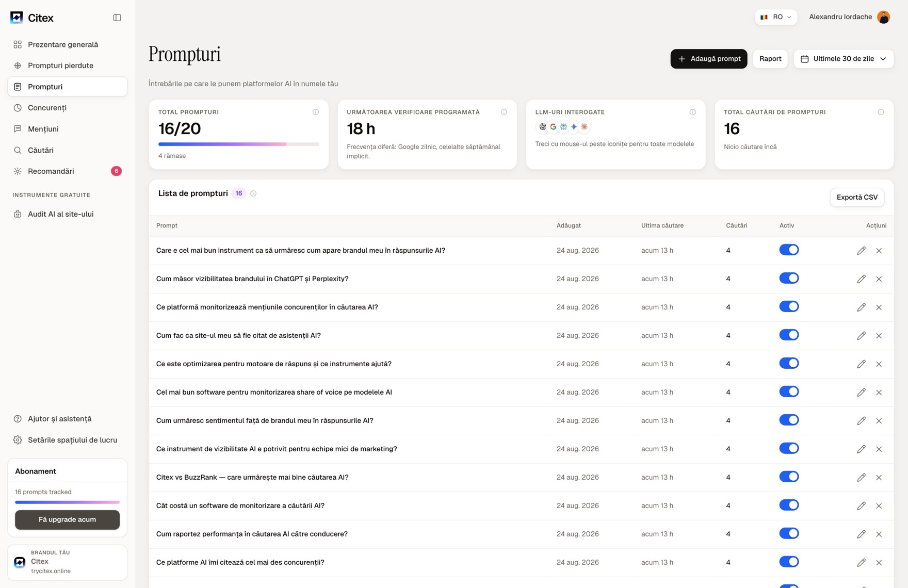The width and height of the screenshot is (908, 588).
Task: Delete the 'Cum fac ca site-ul meu' prompt
Action: tap(879, 336)
